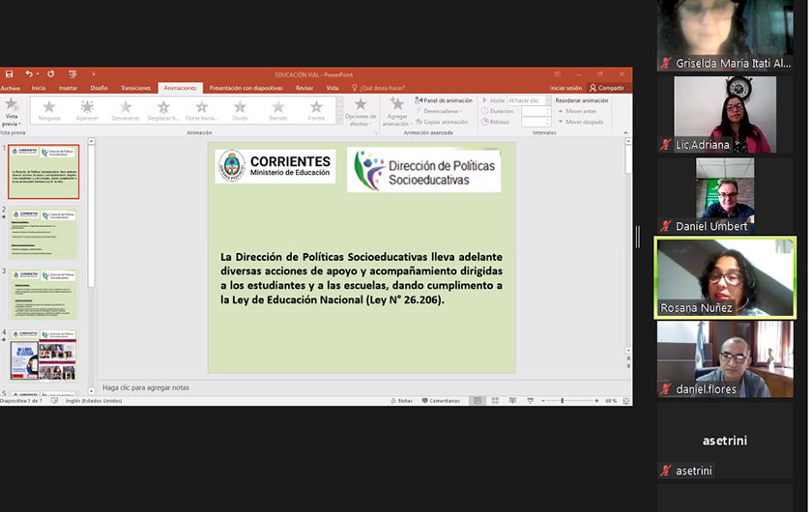Click the '¿Qué desea hacer?' search field
Screen dimensions: 812x512
point(379,88)
